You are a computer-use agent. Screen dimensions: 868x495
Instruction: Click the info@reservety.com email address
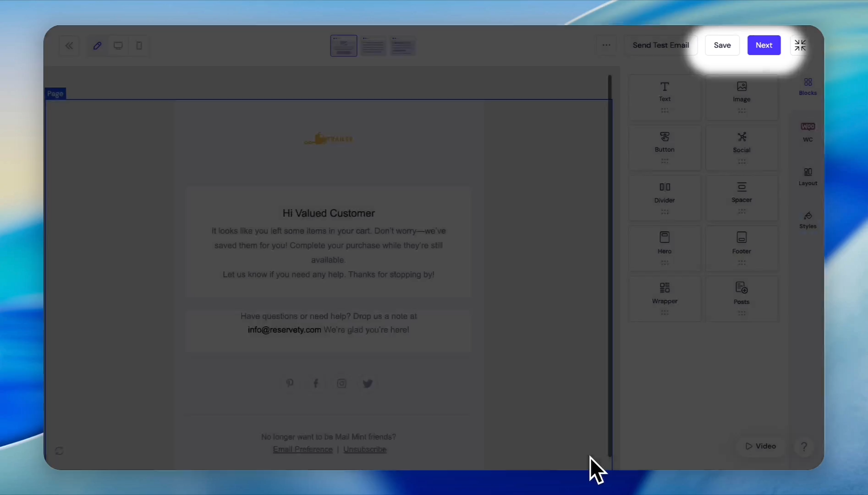point(284,330)
